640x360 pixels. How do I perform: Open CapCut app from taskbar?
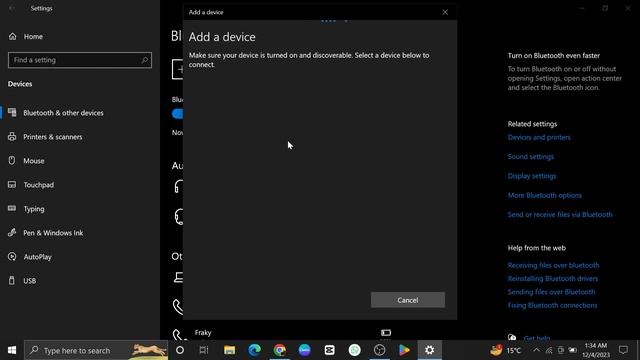329,350
